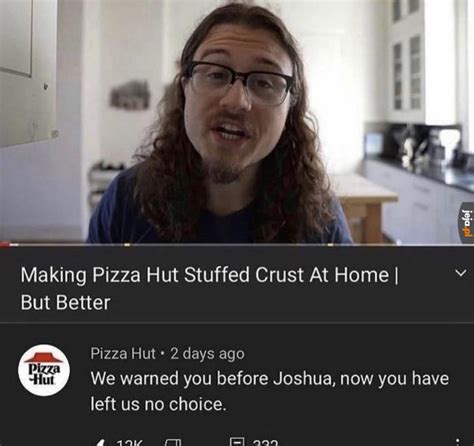Dislike the Pizza Hut comment
The width and height of the screenshot is (474, 446).
[x=173, y=443]
